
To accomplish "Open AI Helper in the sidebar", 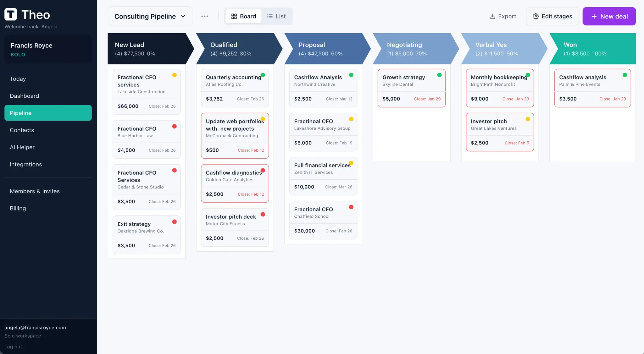I will (x=48, y=147).
